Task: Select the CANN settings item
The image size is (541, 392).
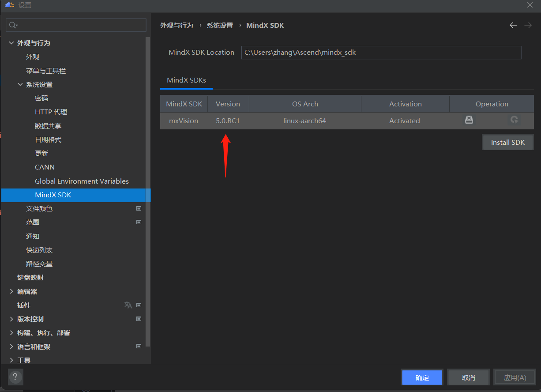Action: [45, 167]
